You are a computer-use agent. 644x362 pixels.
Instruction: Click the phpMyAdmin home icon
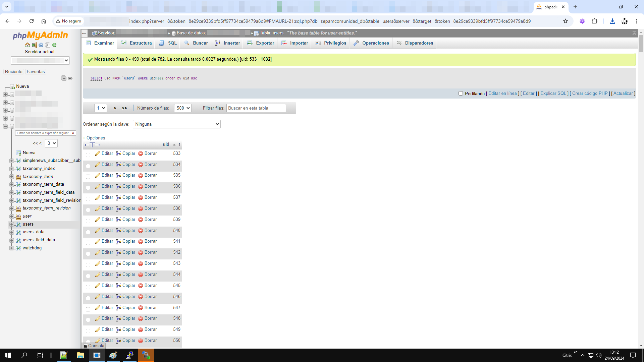pyautogui.click(x=28, y=45)
